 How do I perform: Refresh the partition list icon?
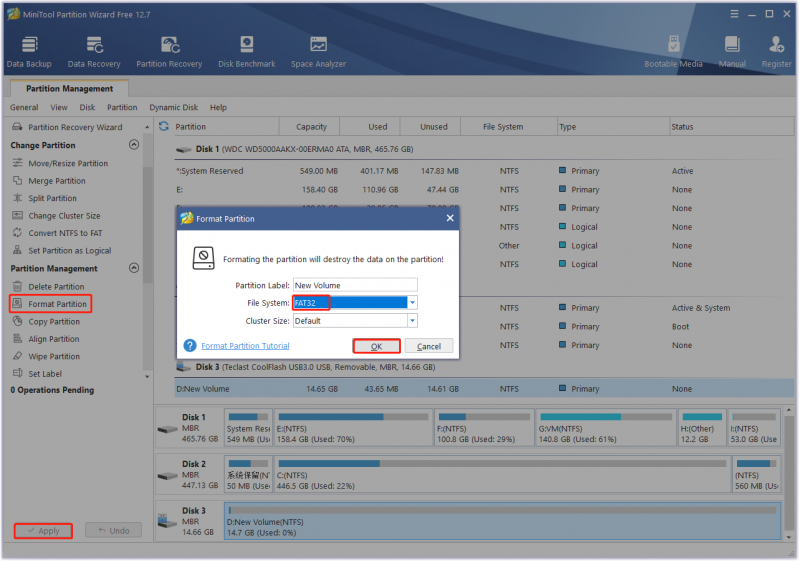(x=164, y=126)
